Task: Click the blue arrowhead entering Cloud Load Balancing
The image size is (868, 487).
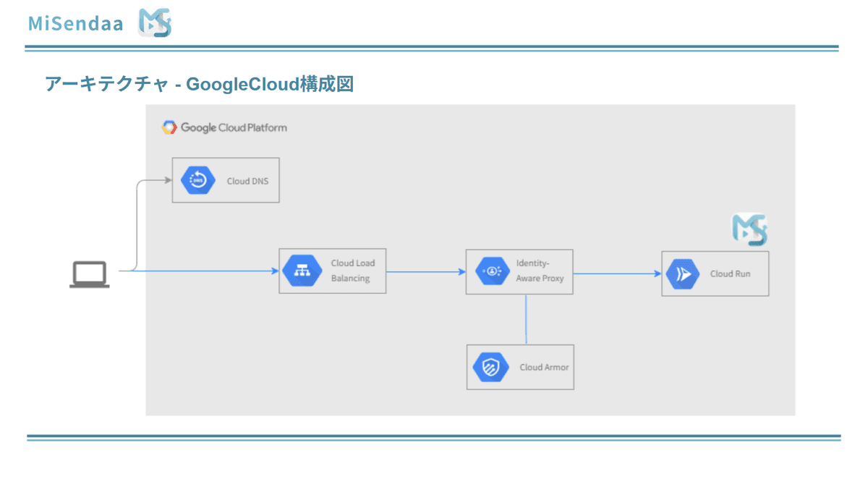Action: (x=275, y=271)
